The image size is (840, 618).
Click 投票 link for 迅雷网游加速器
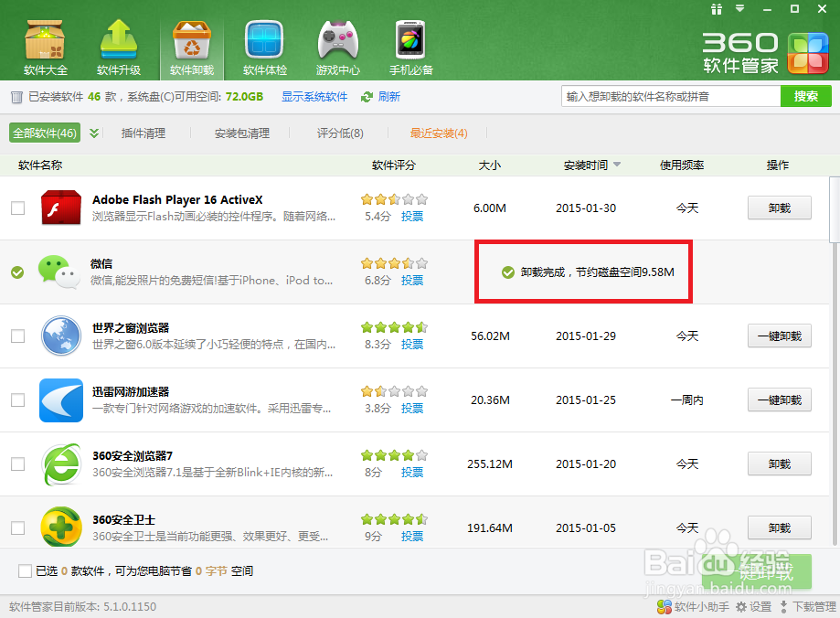[412, 408]
